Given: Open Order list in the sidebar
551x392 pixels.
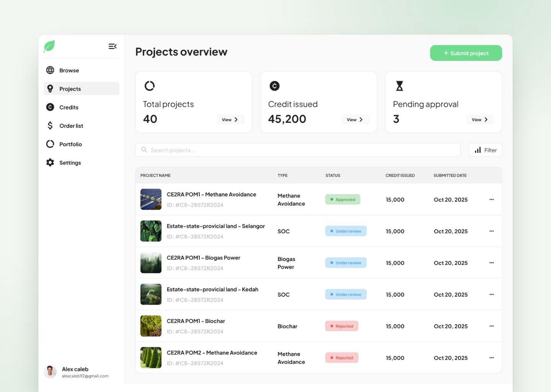Looking at the screenshot, I should (82, 126).
